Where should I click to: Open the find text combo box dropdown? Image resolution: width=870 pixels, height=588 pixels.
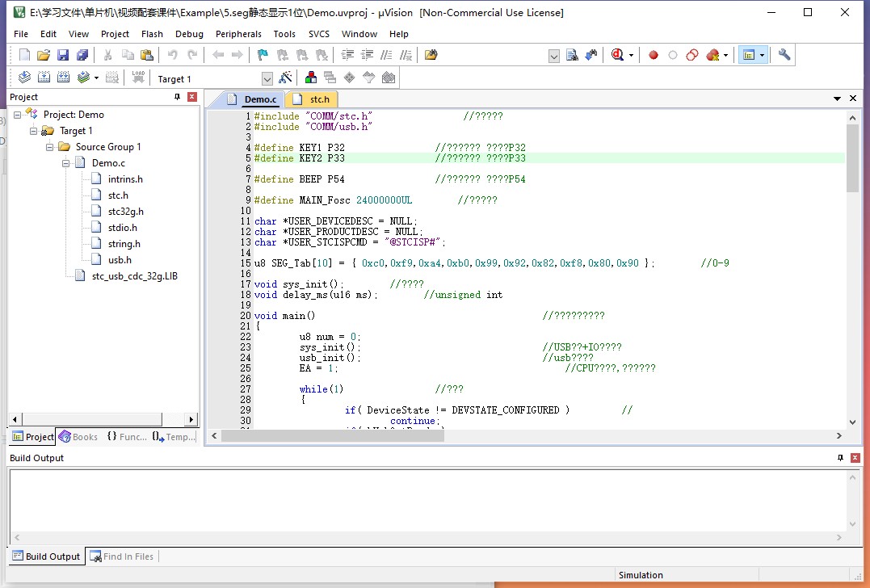coord(553,56)
